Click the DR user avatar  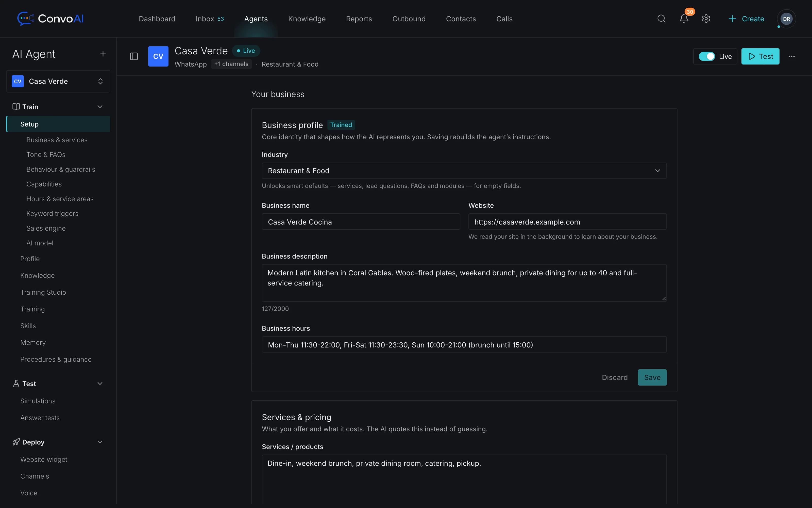click(787, 19)
